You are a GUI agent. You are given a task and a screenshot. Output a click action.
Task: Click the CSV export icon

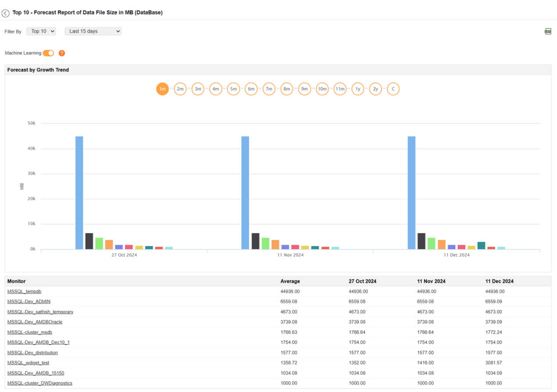(x=548, y=31)
